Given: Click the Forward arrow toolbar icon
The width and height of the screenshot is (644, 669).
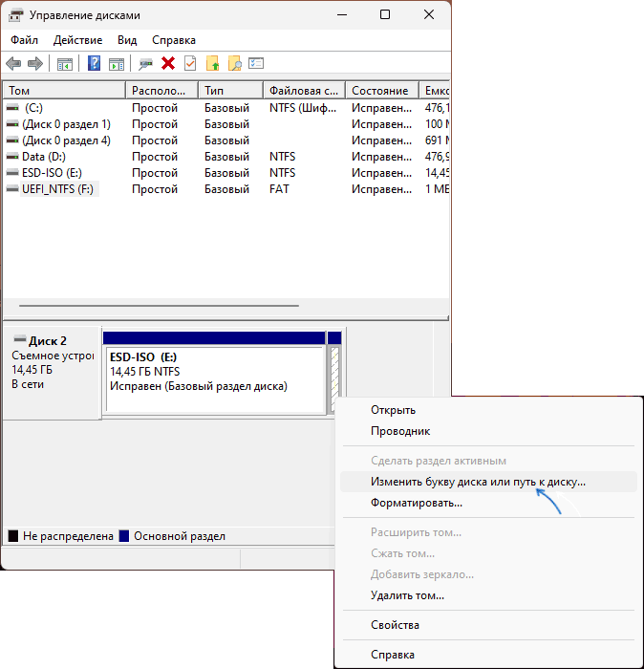Looking at the screenshot, I should pos(35,64).
